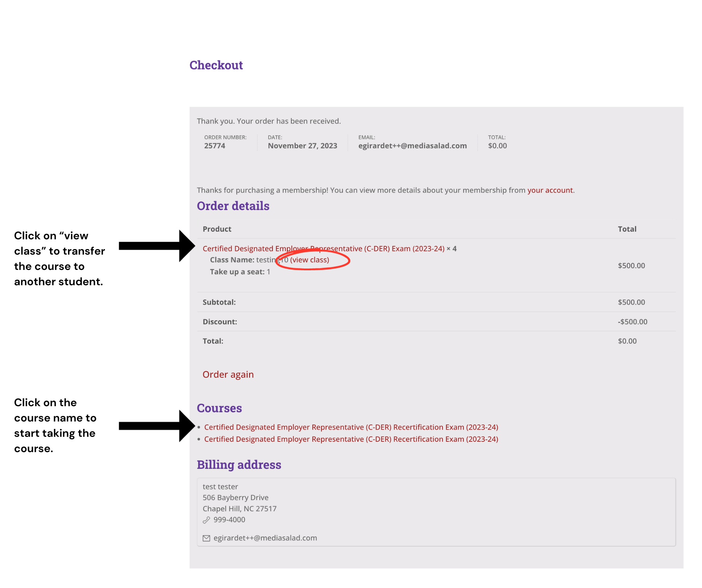
Task: Follow the "your account" link
Action: 550,190
